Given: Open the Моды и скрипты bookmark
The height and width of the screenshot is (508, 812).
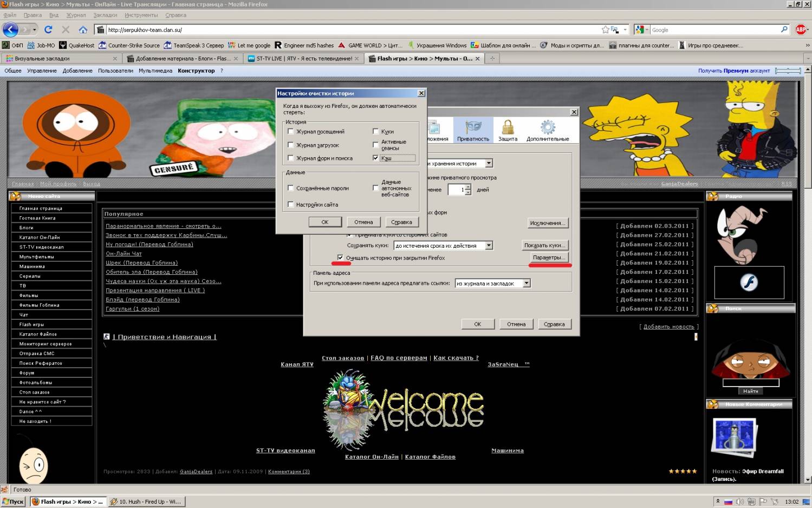Looking at the screenshot, I should pyautogui.click(x=572, y=45).
